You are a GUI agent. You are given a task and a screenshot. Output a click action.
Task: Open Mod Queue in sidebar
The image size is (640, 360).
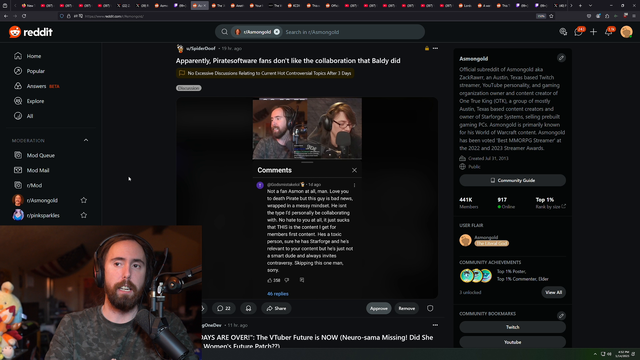tap(40, 156)
